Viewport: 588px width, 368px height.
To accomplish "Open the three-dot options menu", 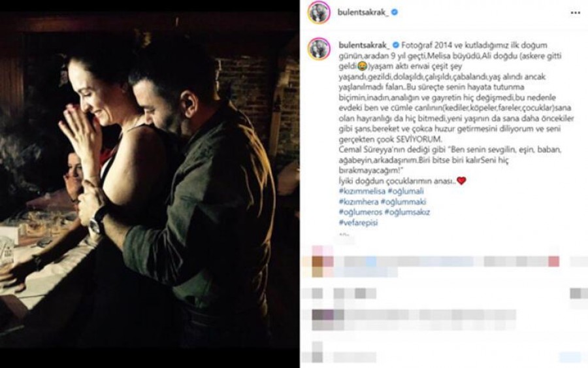I will pyautogui.click(x=575, y=13).
